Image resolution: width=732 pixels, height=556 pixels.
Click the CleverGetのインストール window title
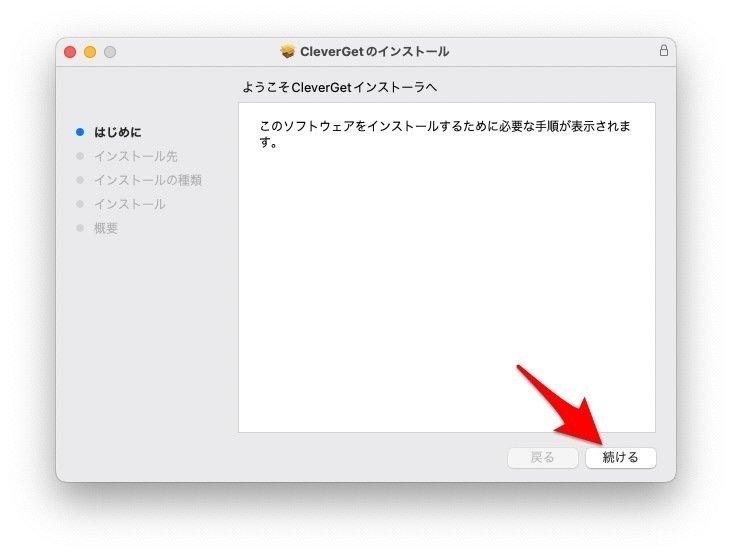374,51
